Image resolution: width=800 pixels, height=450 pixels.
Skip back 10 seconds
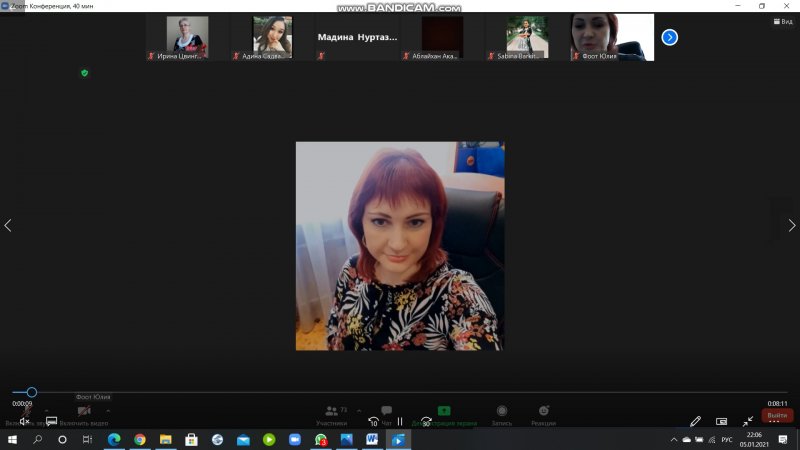pyautogui.click(x=373, y=422)
